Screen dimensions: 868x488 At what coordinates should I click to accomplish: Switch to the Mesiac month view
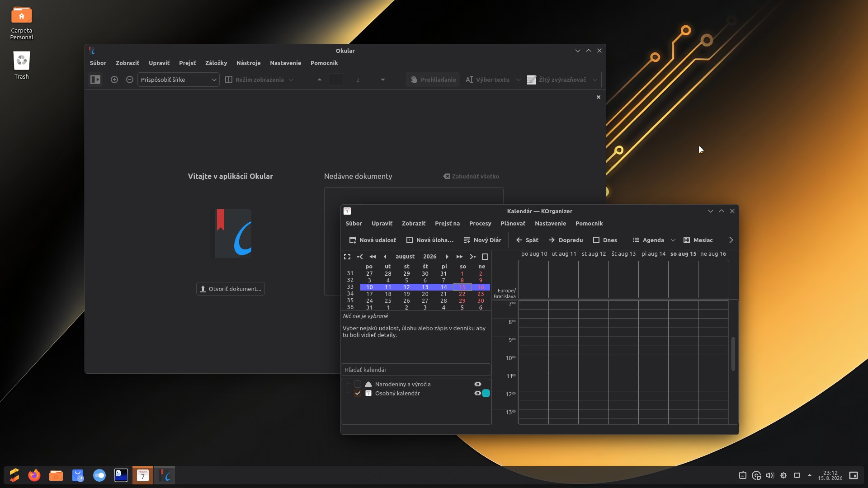(698, 240)
